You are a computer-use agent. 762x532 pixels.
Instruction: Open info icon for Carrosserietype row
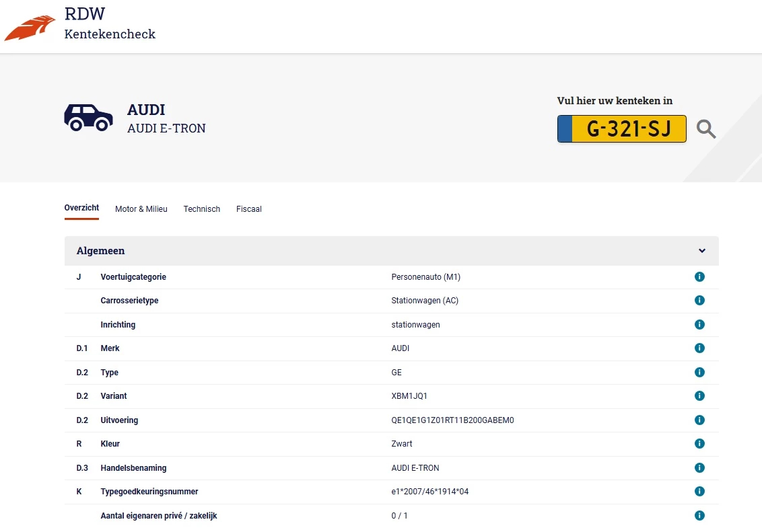tap(699, 300)
